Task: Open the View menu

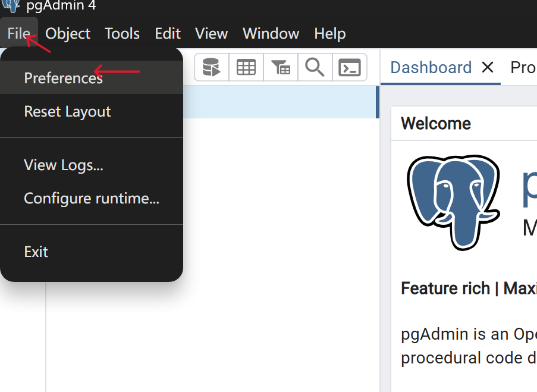Action: tap(211, 33)
